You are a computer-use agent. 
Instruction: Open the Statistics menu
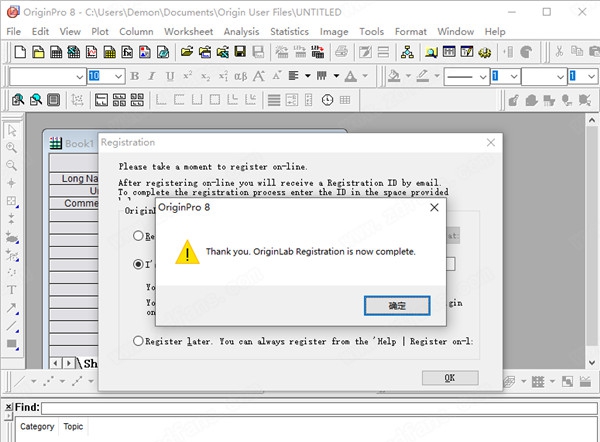pos(289,31)
